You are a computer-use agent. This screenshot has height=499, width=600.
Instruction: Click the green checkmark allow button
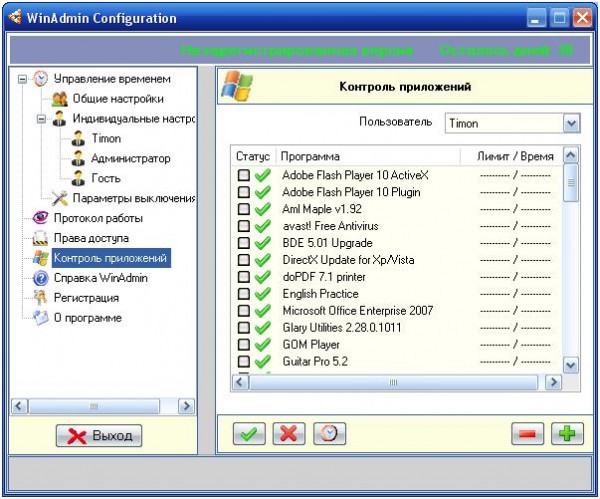(249, 434)
